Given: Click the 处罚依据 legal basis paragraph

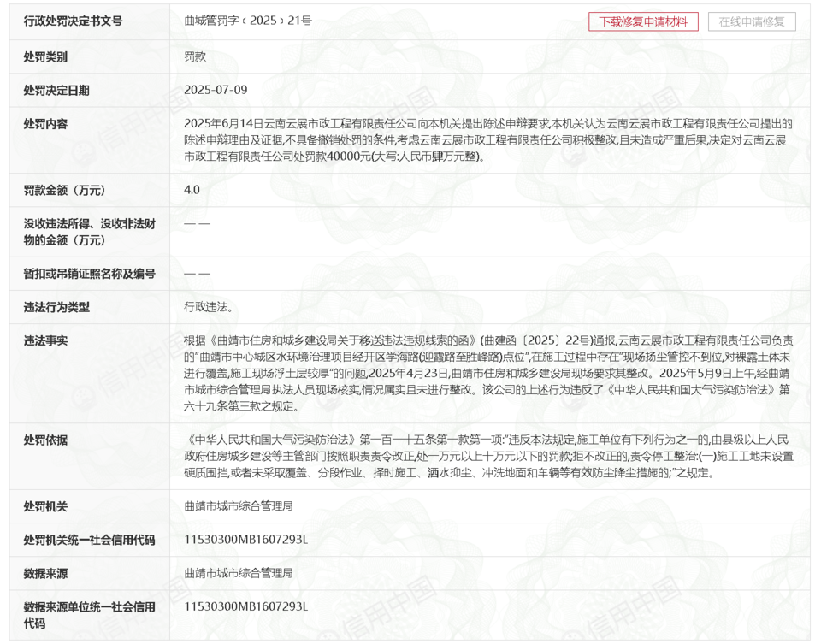Looking at the screenshot, I should click(487, 456).
